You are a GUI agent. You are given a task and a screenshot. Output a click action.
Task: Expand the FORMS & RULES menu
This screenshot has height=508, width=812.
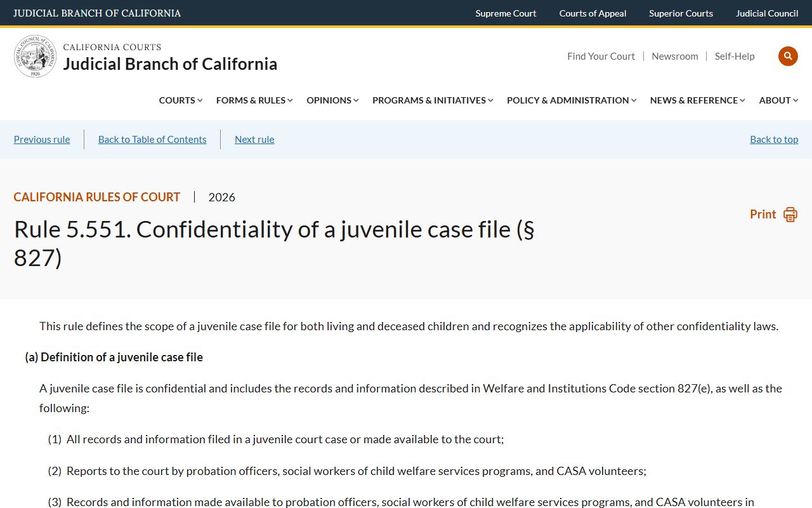pyautogui.click(x=254, y=100)
